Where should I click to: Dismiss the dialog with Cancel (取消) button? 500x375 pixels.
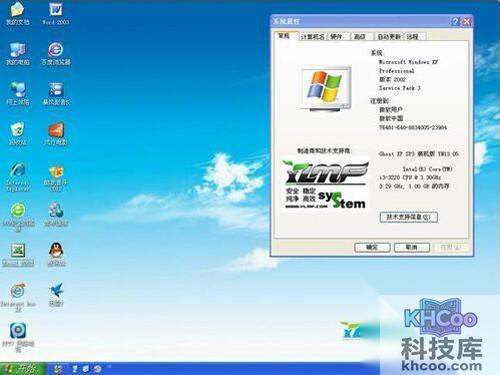tap(412, 247)
